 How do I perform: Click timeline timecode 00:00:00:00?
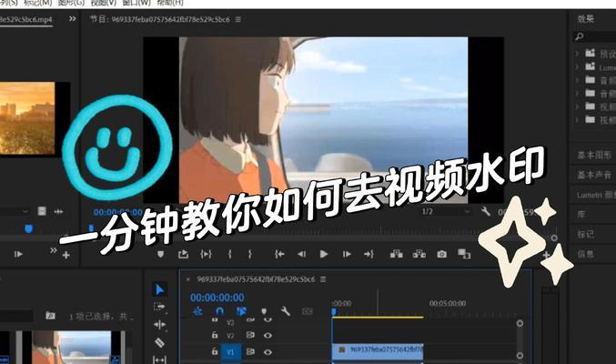(217, 298)
